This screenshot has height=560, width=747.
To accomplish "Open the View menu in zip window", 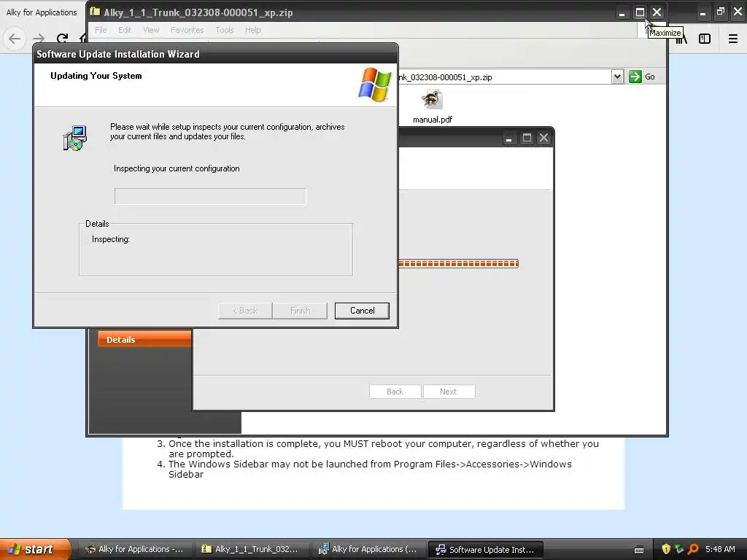I will coord(151,30).
